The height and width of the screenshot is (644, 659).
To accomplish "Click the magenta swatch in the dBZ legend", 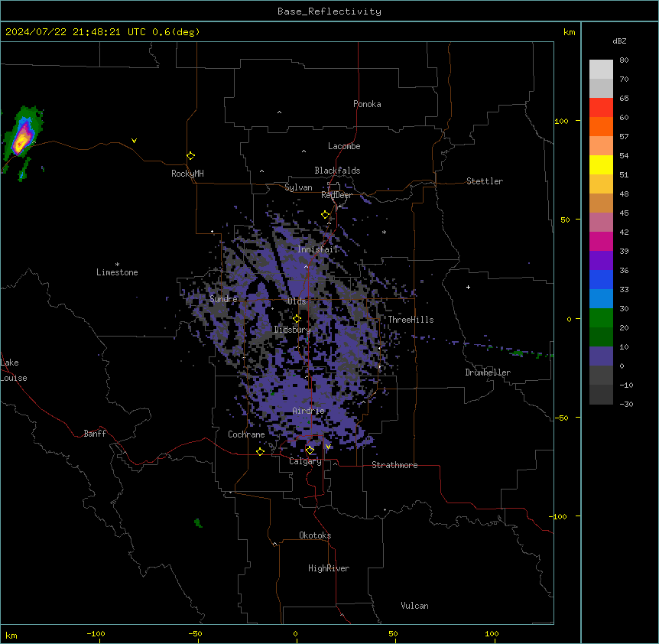I will click(x=601, y=241).
